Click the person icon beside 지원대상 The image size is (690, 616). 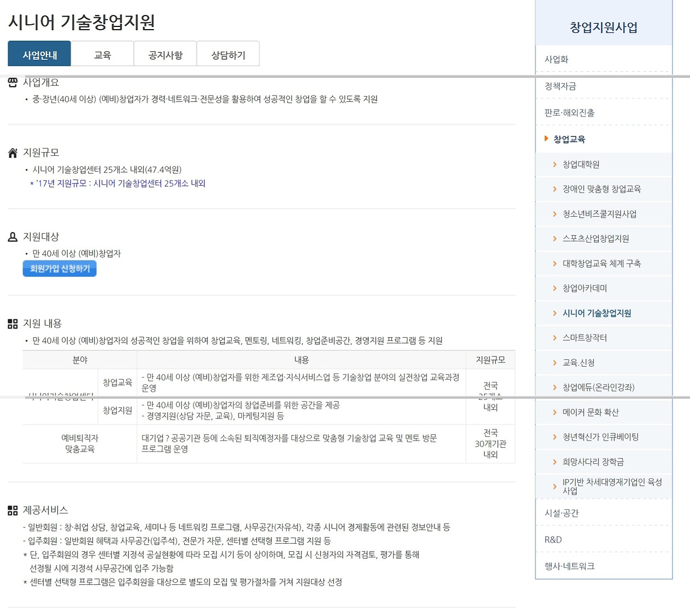click(12, 236)
